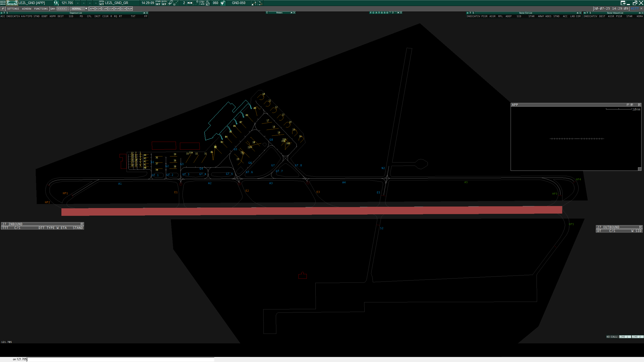
Task: Toggle the OSM button
Action: 111,9
